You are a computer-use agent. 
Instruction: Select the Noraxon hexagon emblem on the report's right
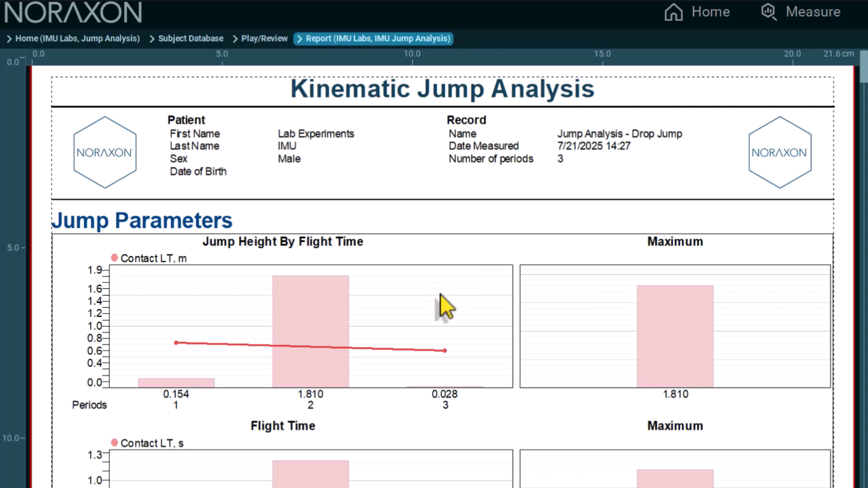tap(780, 152)
